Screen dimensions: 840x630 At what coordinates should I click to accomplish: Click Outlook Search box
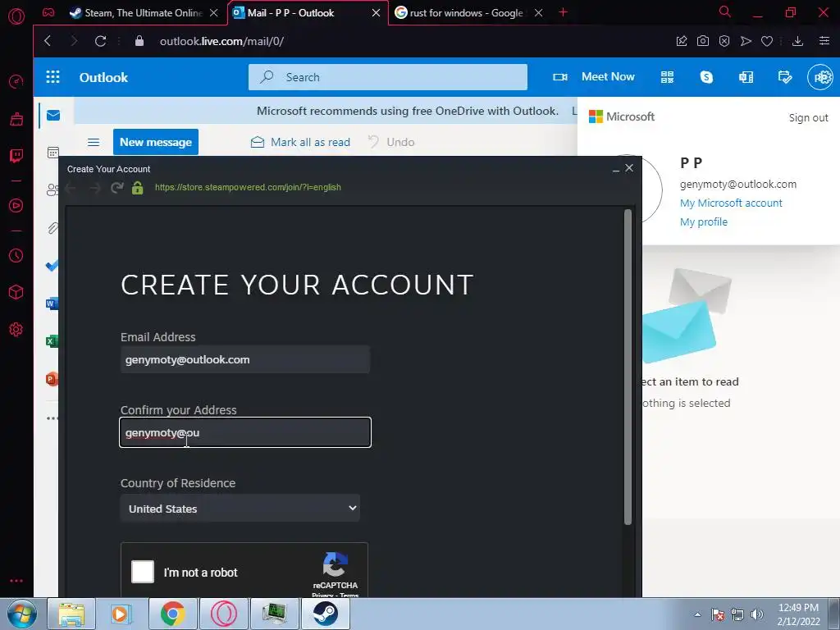click(x=387, y=77)
